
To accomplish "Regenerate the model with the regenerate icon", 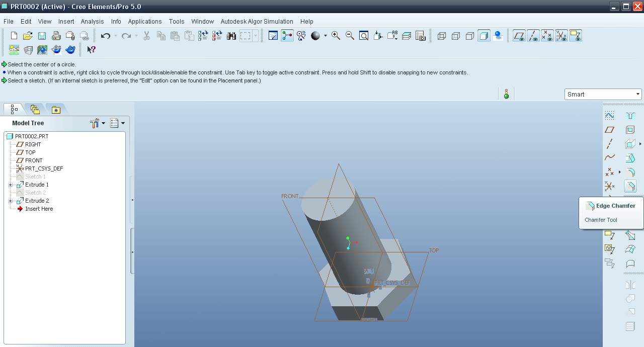I will click(203, 36).
